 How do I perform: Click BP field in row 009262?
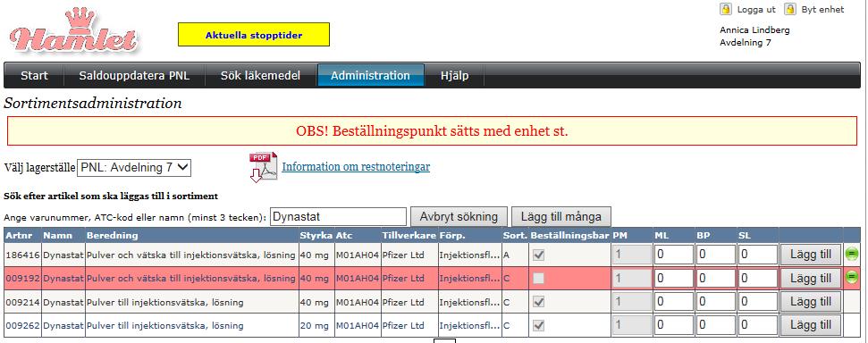point(716,325)
